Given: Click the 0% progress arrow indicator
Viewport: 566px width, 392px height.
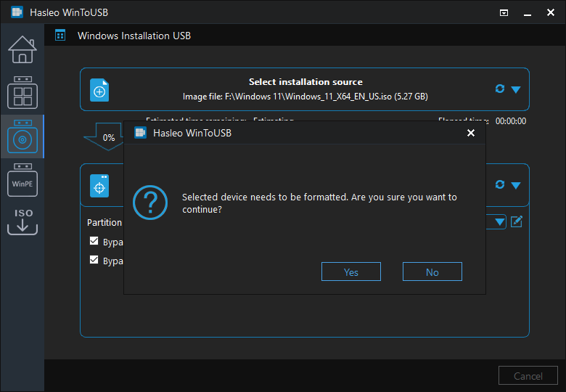Looking at the screenshot, I should 104,136.
